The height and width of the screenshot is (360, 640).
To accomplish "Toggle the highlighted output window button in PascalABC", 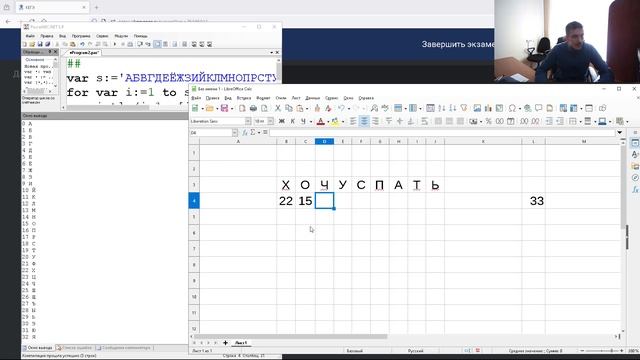I will [x=157, y=44].
